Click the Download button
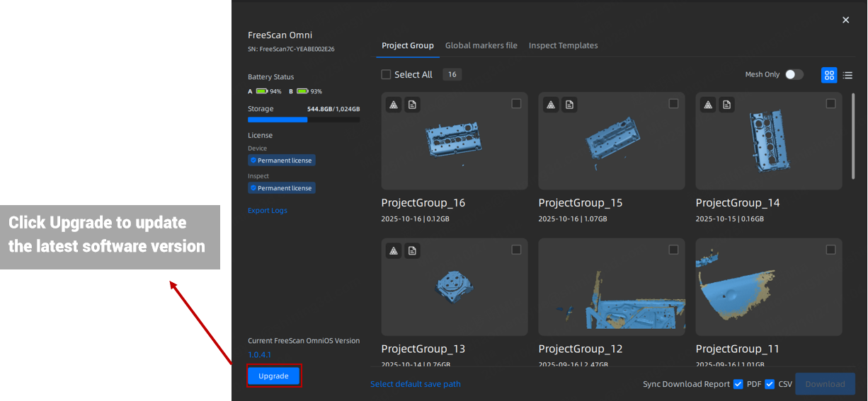868x401 pixels. (825, 384)
